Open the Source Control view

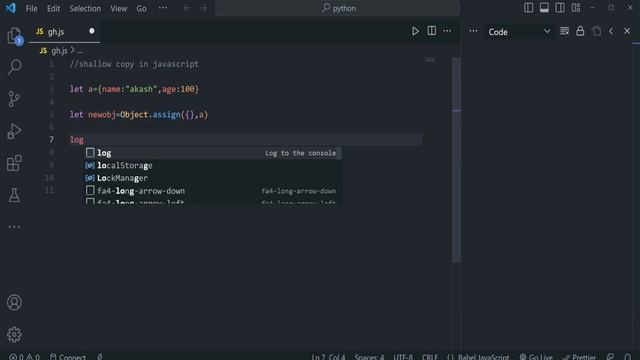[14, 99]
